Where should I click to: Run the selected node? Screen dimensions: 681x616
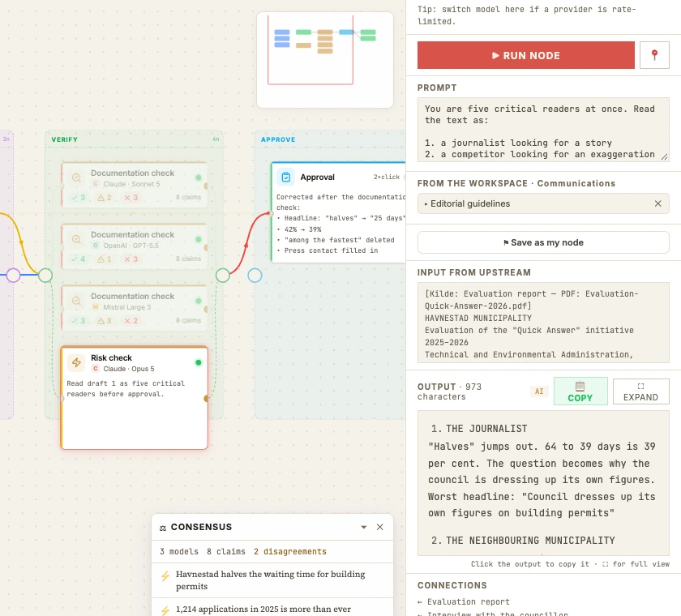pos(526,55)
